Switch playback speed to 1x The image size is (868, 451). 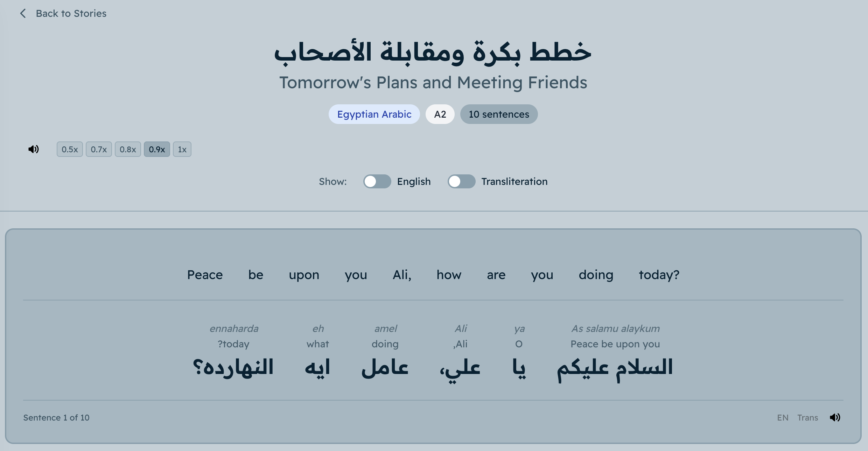tap(182, 150)
